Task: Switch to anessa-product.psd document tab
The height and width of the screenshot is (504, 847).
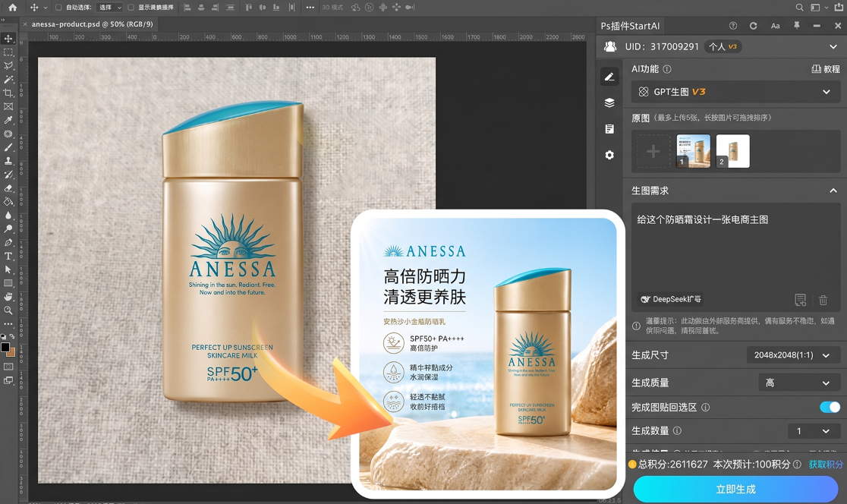Action: tap(93, 24)
